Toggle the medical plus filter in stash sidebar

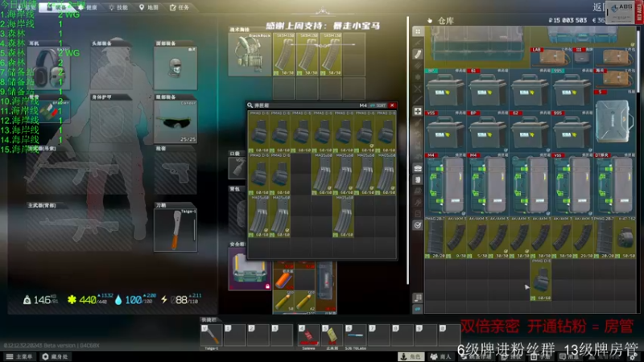[x=418, y=111]
